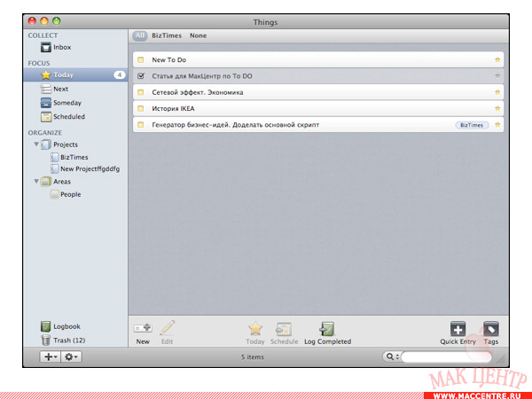Click the '5 items' status text
532x399 pixels.
click(253, 357)
